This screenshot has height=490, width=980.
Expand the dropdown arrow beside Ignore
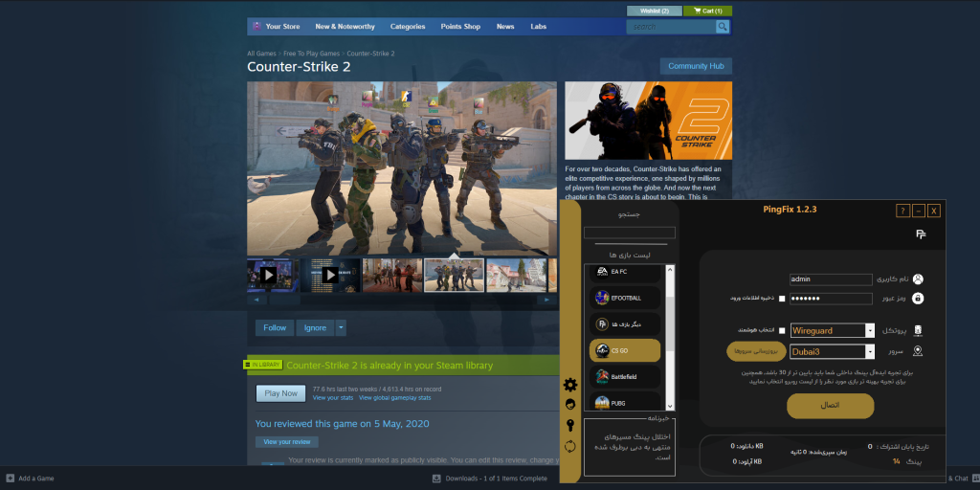341,327
